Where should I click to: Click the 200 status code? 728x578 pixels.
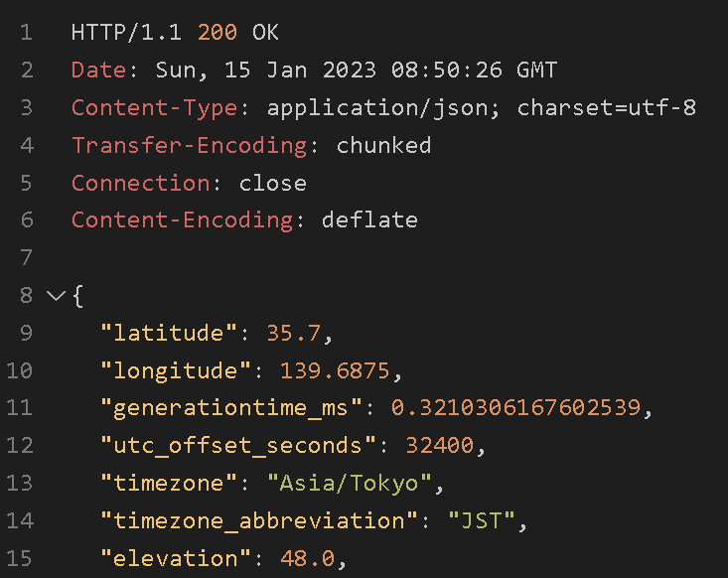[x=217, y=33]
